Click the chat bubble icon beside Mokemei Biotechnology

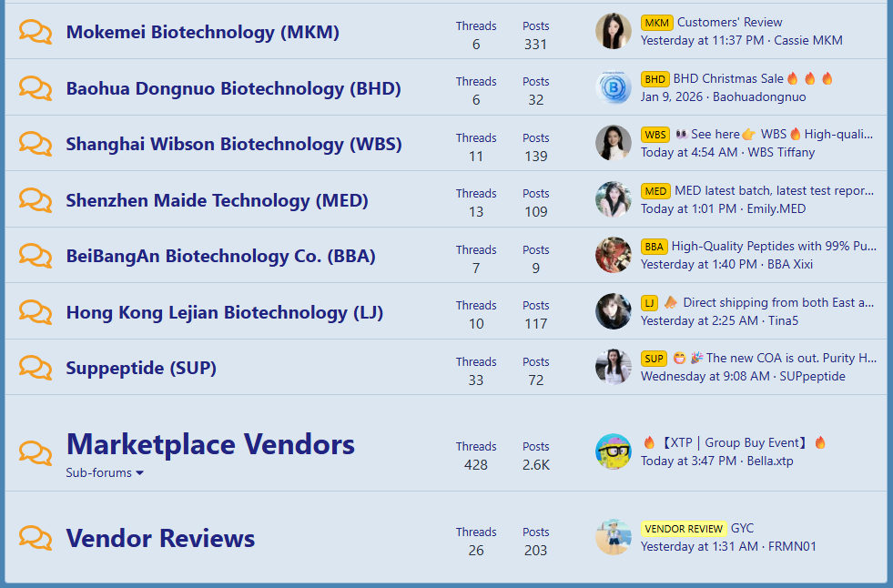pyautogui.click(x=36, y=33)
